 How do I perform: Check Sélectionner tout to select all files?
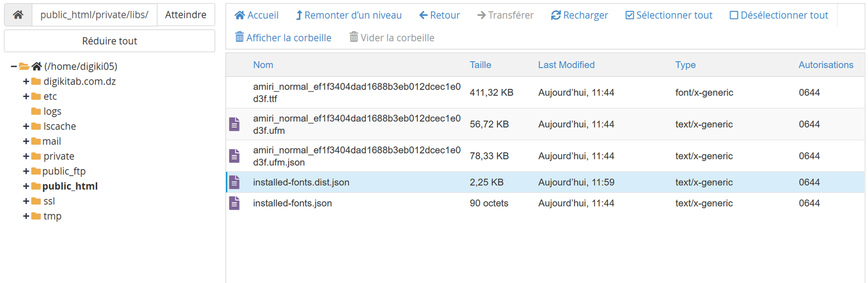coord(668,15)
